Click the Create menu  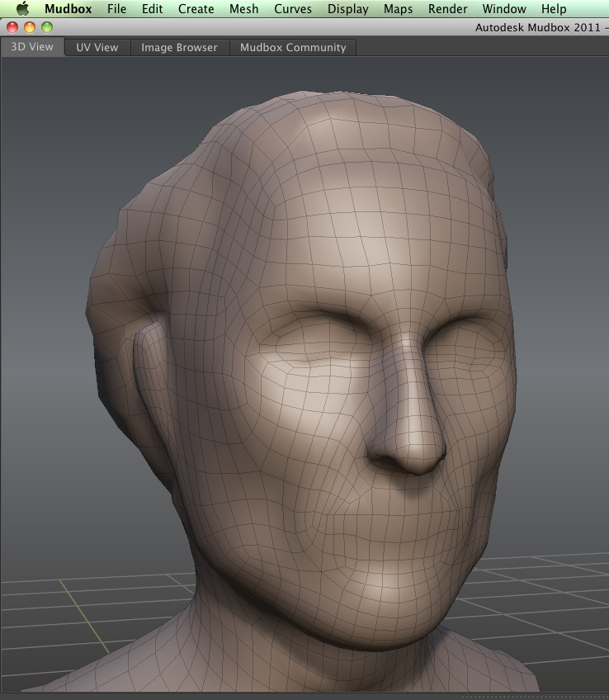click(196, 9)
